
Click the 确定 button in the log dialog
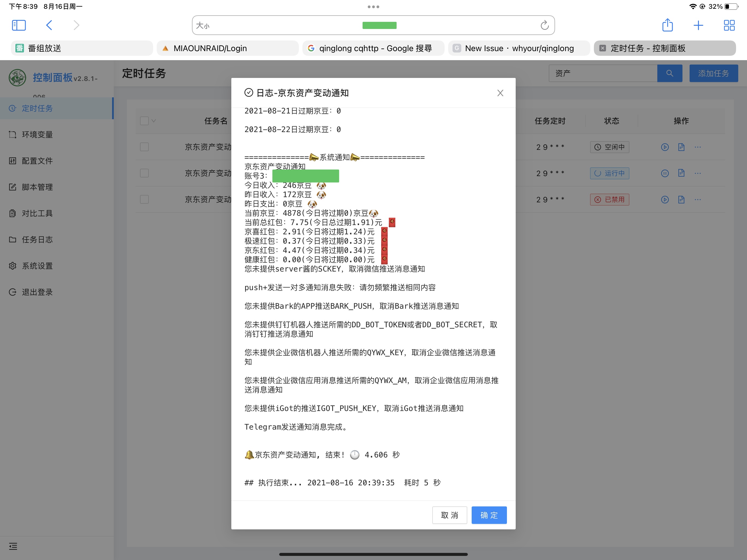[x=489, y=515]
